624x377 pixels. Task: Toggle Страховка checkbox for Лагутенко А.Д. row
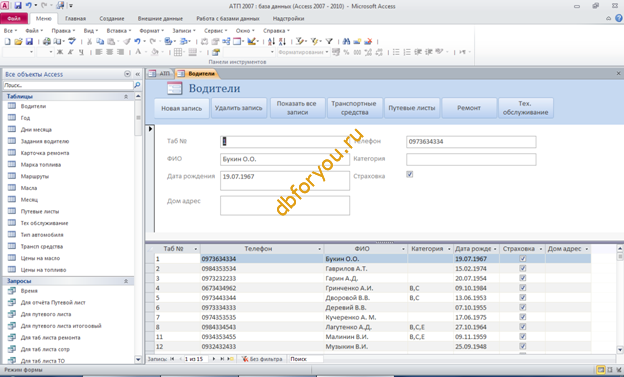(523, 327)
